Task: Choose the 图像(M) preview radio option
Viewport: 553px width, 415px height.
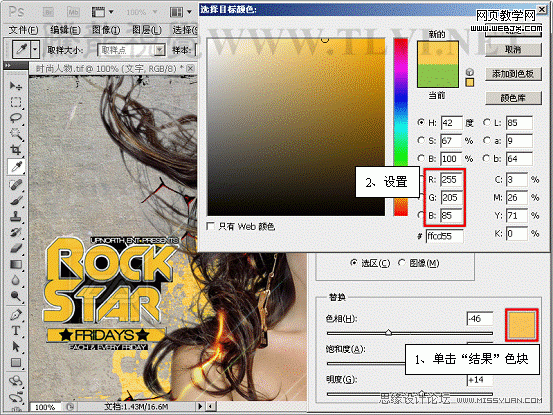Action: [401, 263]
